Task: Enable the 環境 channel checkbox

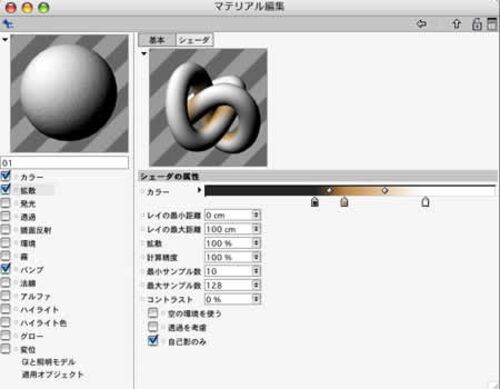Action: pos(6,243)
